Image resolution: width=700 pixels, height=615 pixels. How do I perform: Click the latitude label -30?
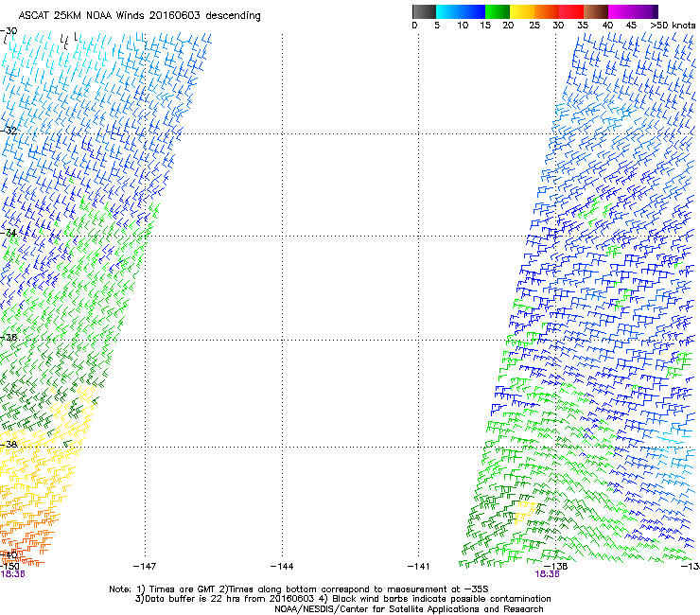pyautogui.click(x=9, y=31)
